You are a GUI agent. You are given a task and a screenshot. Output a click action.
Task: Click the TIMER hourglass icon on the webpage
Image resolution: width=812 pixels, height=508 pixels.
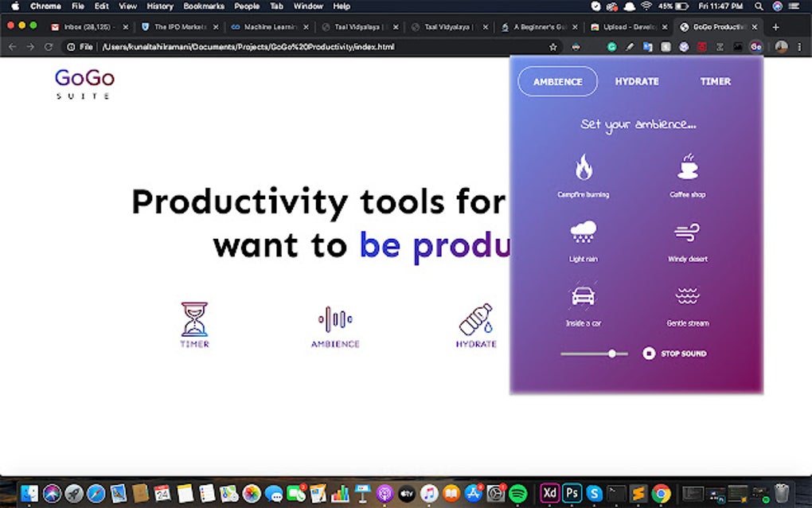(193, 317)
